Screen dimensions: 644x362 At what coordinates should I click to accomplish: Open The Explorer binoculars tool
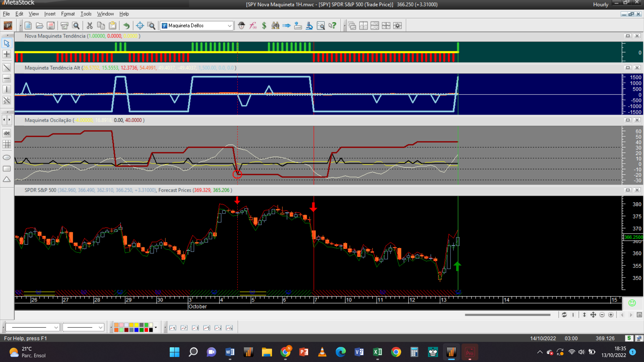[x=275, y=25]
